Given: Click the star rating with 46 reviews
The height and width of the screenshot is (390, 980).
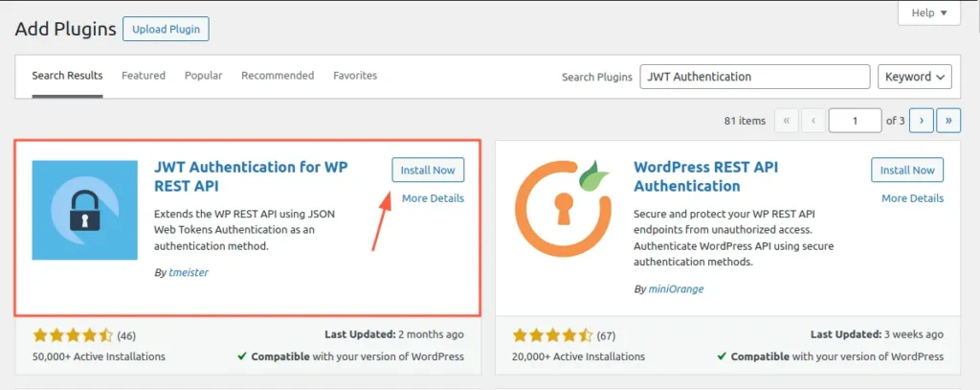Looking at the screenshot, I should pyautogui.click(x=73, y=335).
